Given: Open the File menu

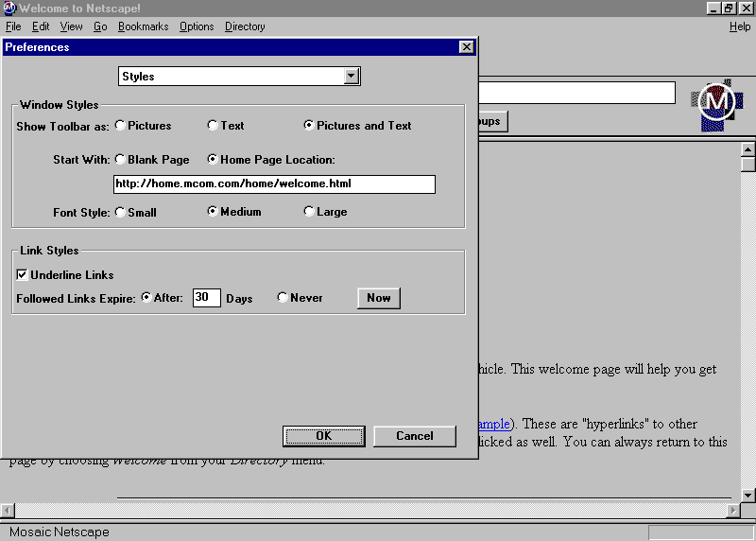Looking at the screenshot, I should pos(13,26).
